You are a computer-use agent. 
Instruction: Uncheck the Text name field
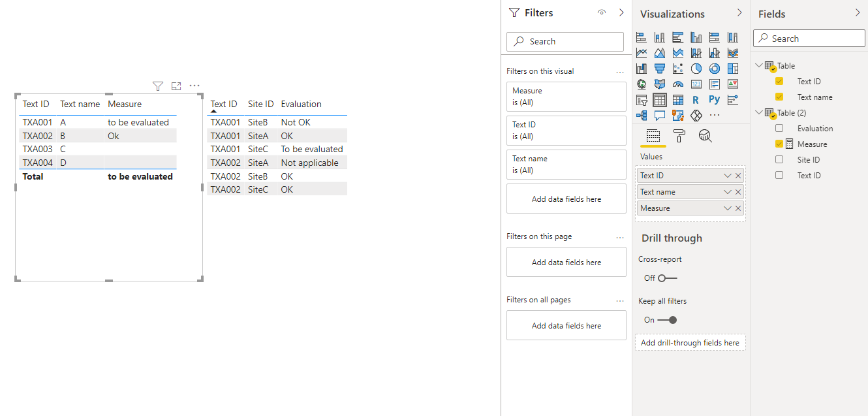pyautogui.click(x=779, y=97)
